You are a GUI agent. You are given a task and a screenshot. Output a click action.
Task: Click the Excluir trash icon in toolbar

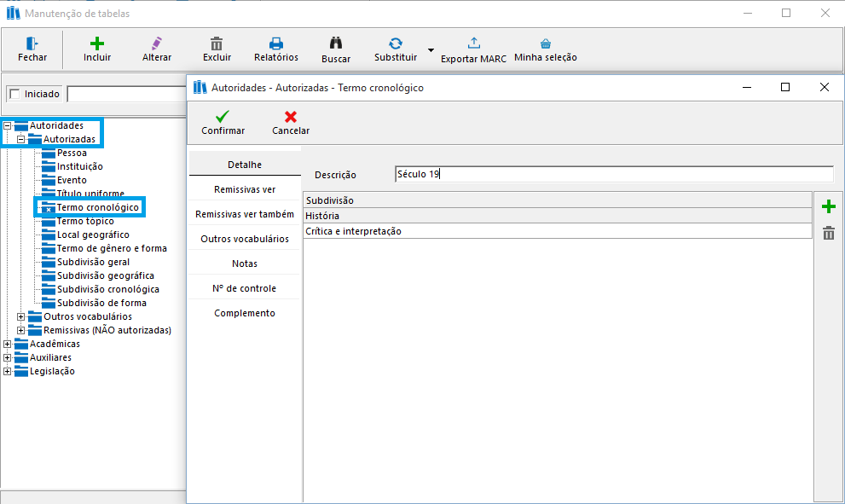(217, 43)
